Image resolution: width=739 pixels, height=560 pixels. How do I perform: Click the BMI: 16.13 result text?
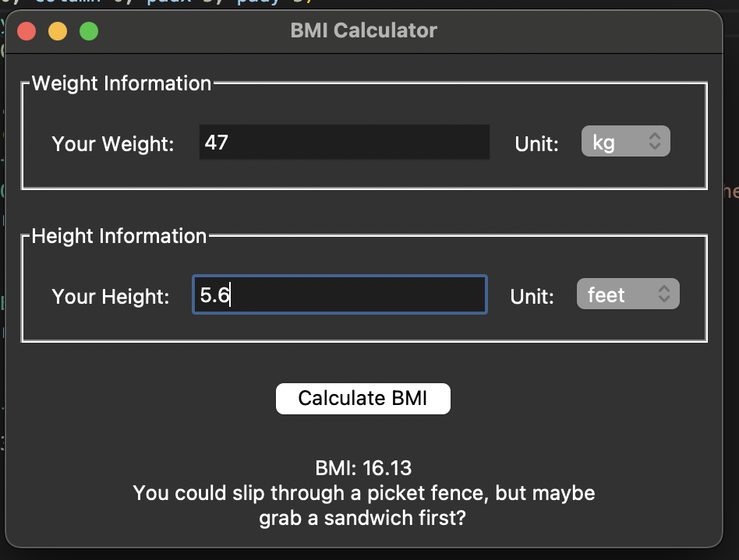point(363,468)
